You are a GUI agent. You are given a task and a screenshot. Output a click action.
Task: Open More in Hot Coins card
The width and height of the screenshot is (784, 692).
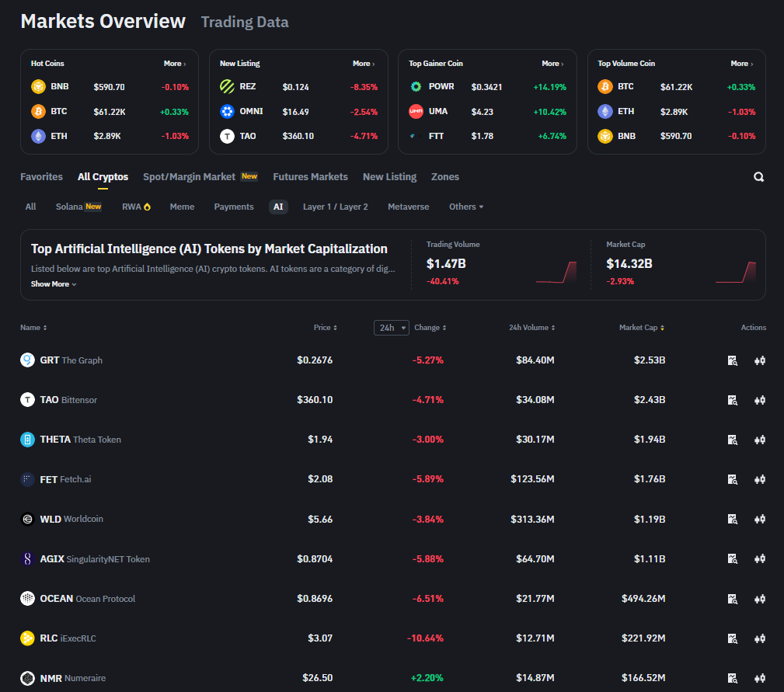[175, 64]
